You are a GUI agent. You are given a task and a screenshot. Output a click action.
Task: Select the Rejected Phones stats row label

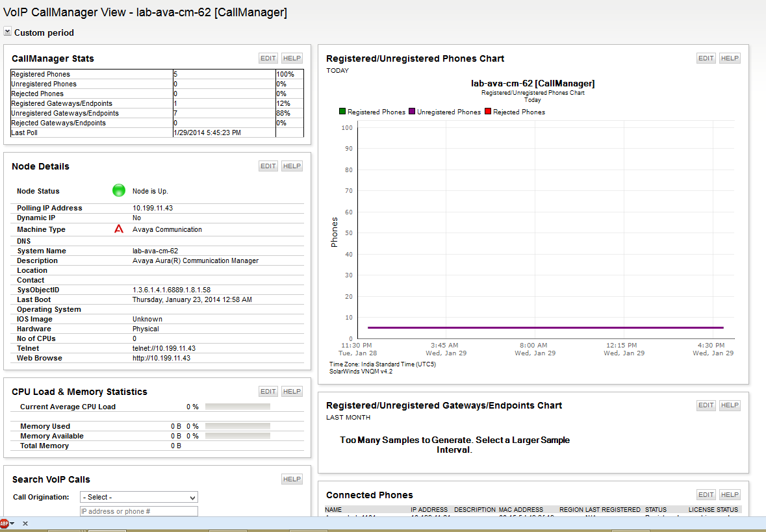[x=38, y=94]
